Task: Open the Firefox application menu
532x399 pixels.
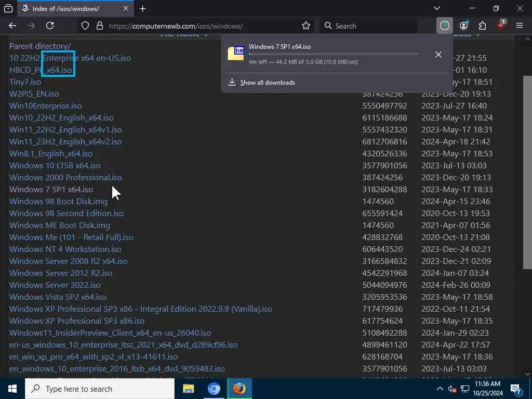Action: tap(520, 26)
